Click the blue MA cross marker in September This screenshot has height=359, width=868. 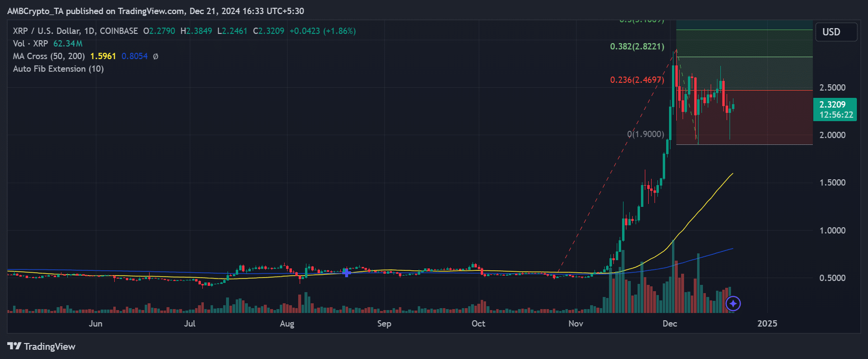coord(347,273)
